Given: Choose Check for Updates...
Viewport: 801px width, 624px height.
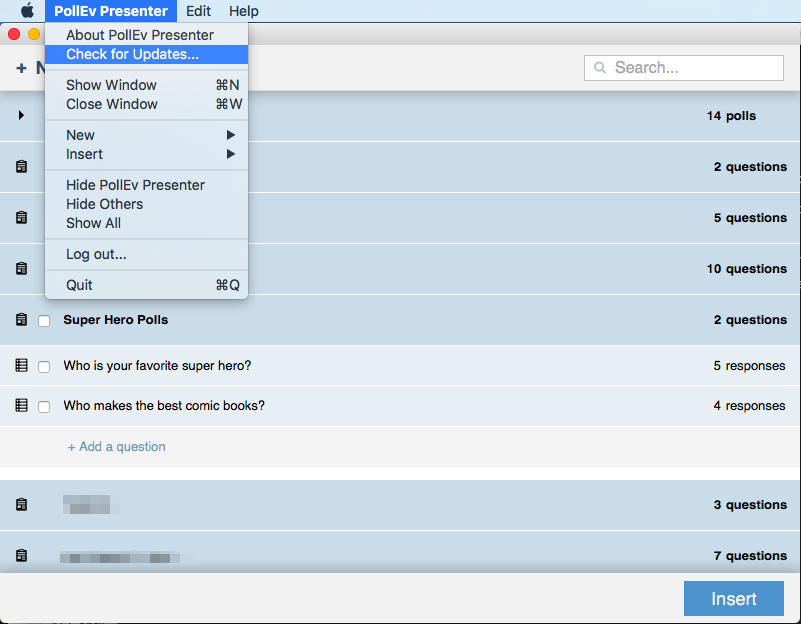Looking at the screenshot, I should (x=147, y=54).
